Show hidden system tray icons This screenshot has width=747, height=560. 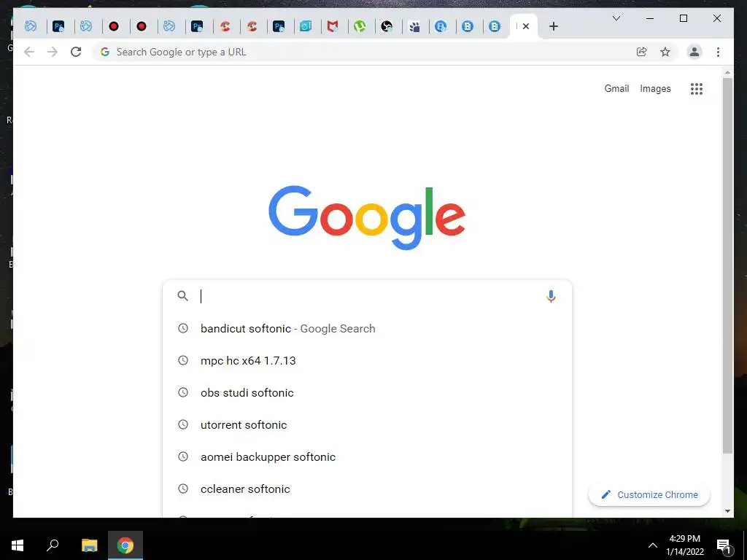coord(653,545)
